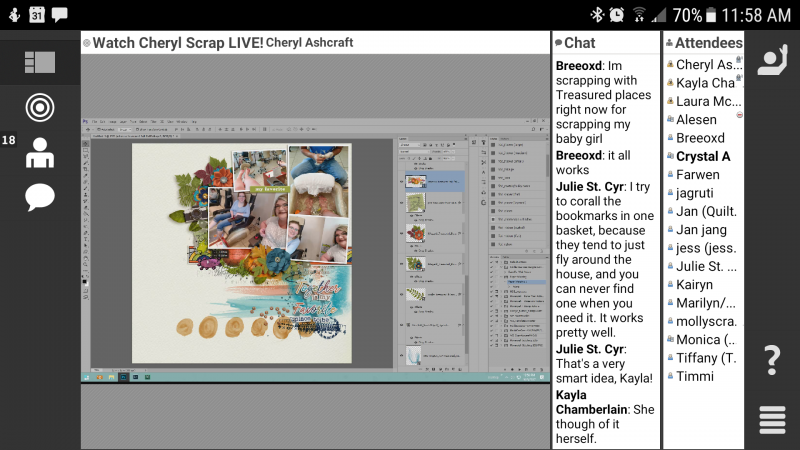800x450 pixels.
Task: Tap the message notification icon in status bar
Action: click(60, 15)
